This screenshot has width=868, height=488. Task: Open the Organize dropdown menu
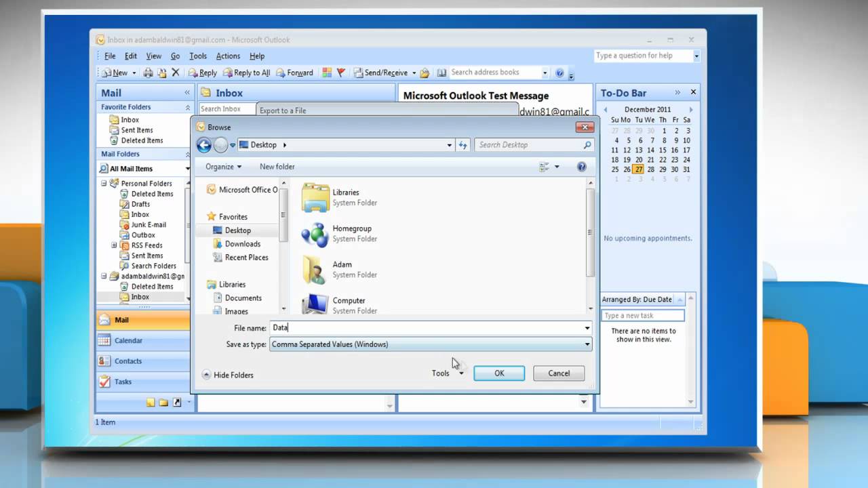click(x=223, y=166)
